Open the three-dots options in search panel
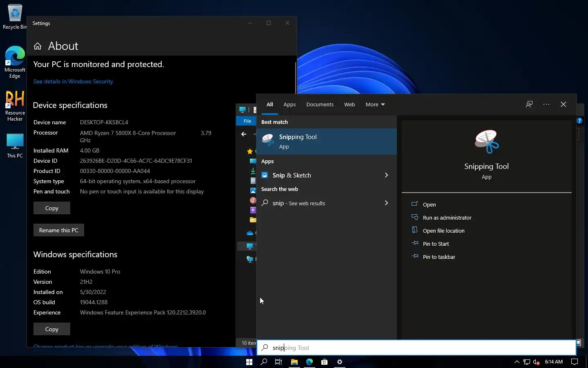Image resolution: width=588 pixels, height=368 pixels. coord(546,104)
